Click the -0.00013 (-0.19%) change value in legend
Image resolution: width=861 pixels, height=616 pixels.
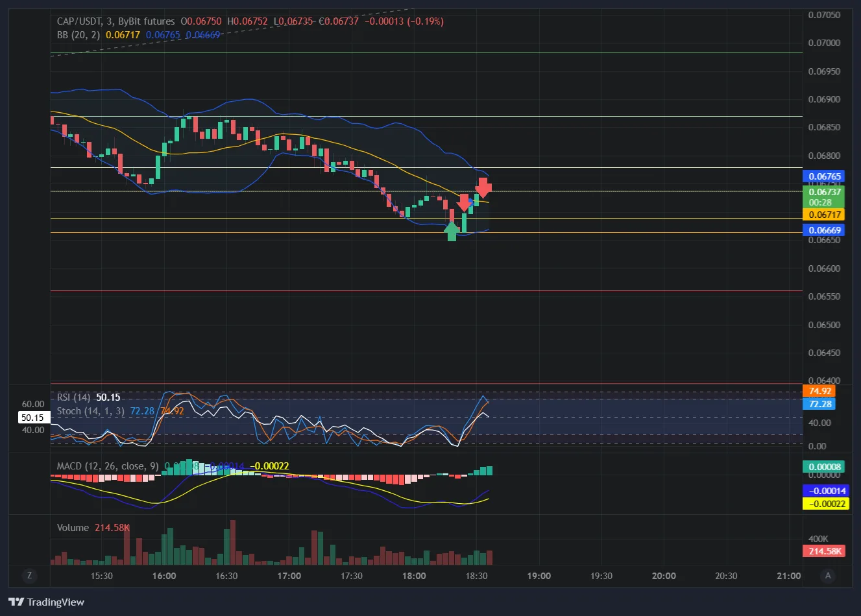coord(404,21)
